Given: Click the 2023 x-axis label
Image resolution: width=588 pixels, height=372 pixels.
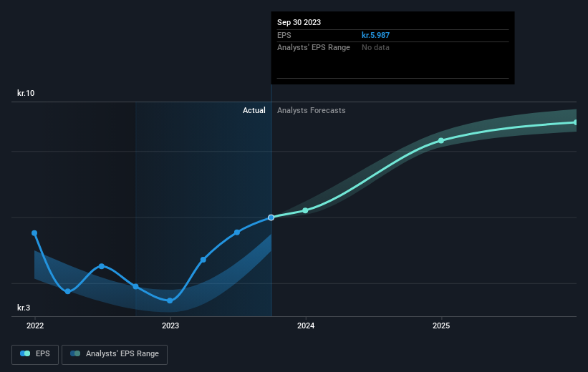Looking at the screenshot, I should click(170, 325).
